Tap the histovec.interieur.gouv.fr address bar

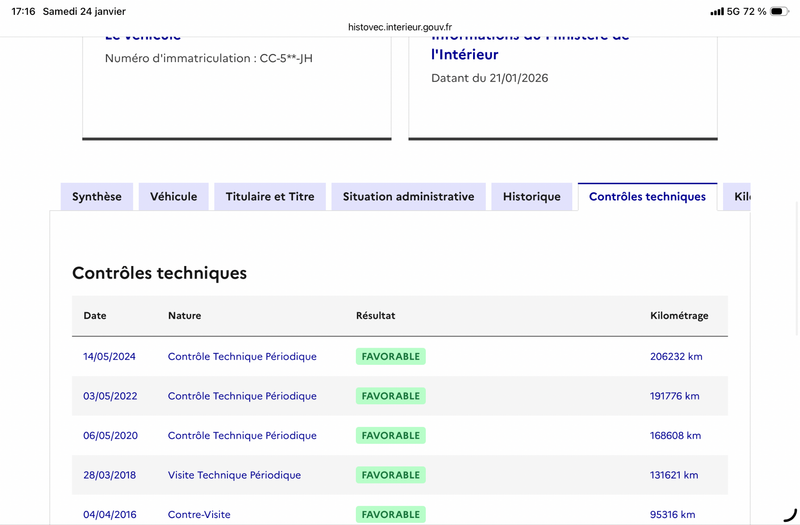coord(400,28)
